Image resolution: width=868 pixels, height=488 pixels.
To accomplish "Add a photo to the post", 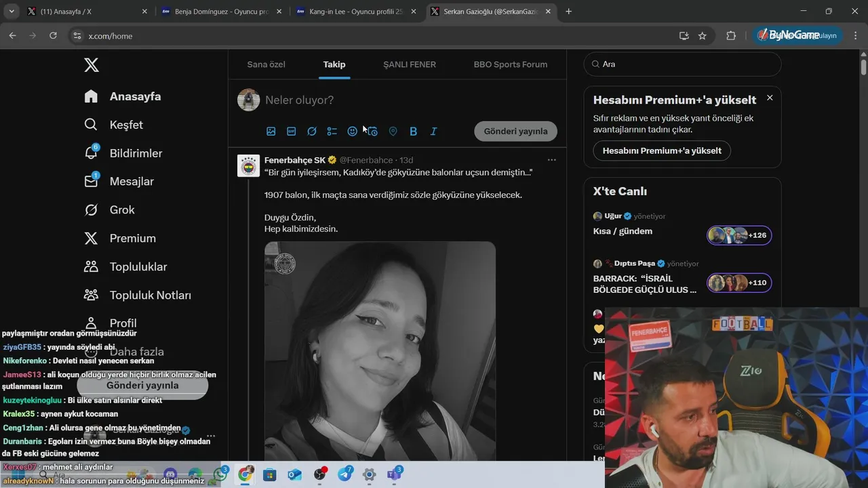I will (271, 131).
